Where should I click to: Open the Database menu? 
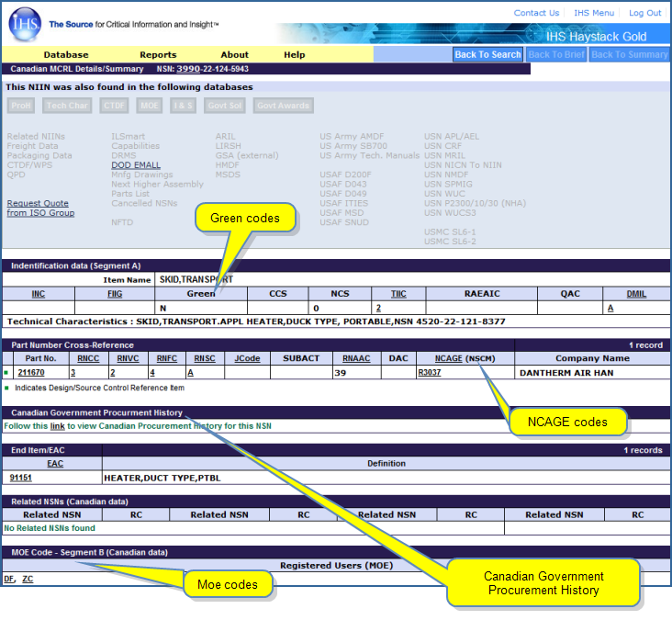click(x=66, y=55)
